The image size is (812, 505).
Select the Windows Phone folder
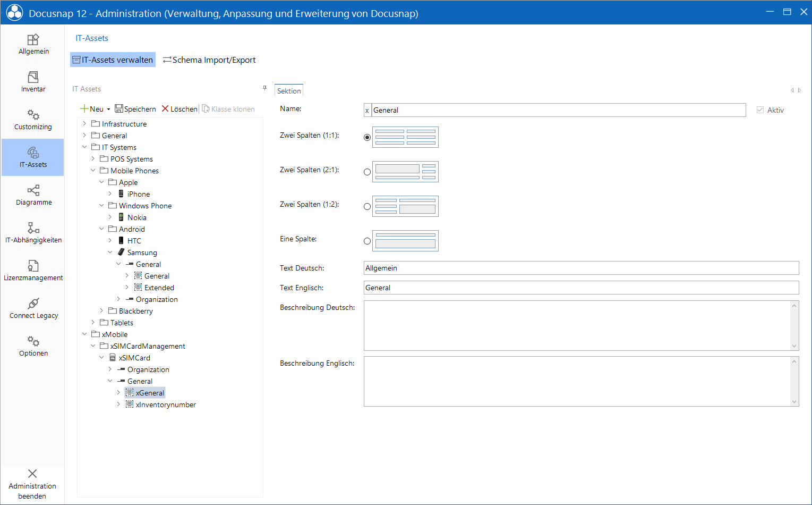145,206
